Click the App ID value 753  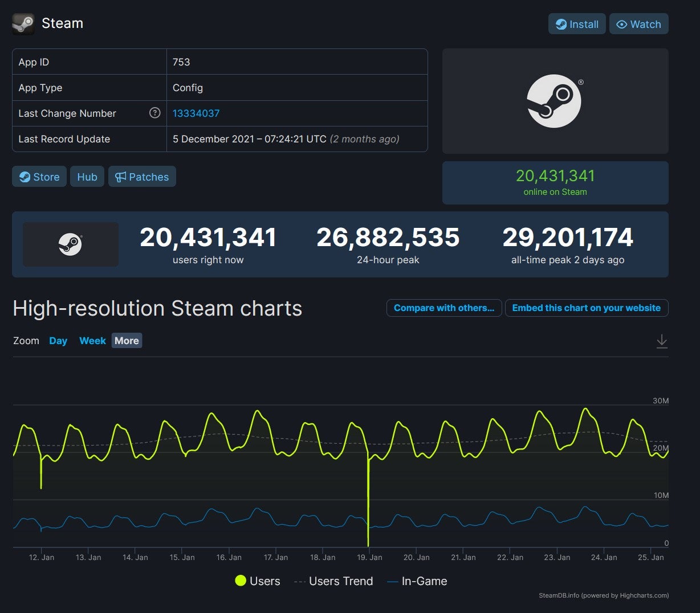pyautogui.click(x=181, y=62)
